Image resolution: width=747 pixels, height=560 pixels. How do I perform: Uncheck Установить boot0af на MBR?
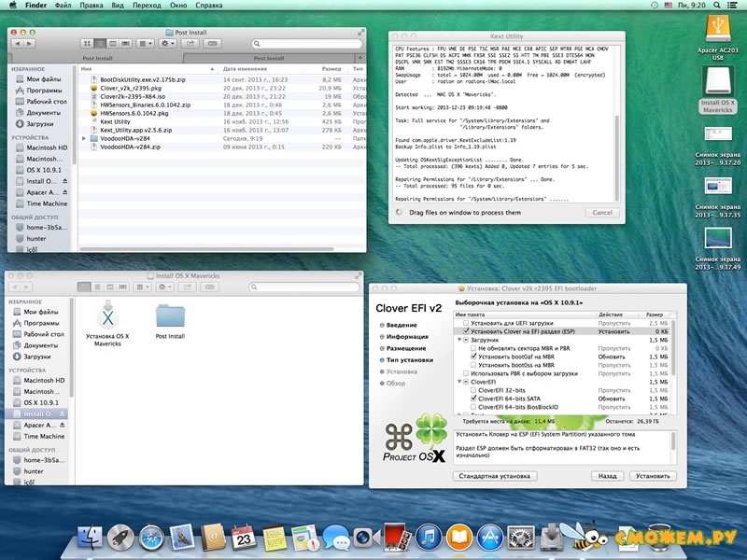click(x=473, y=357)
